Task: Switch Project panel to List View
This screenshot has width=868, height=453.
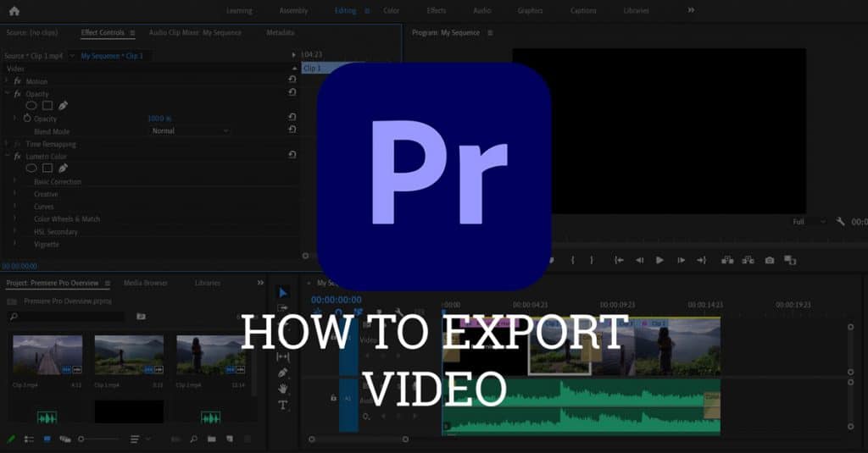Action: [x=29, y=439]
